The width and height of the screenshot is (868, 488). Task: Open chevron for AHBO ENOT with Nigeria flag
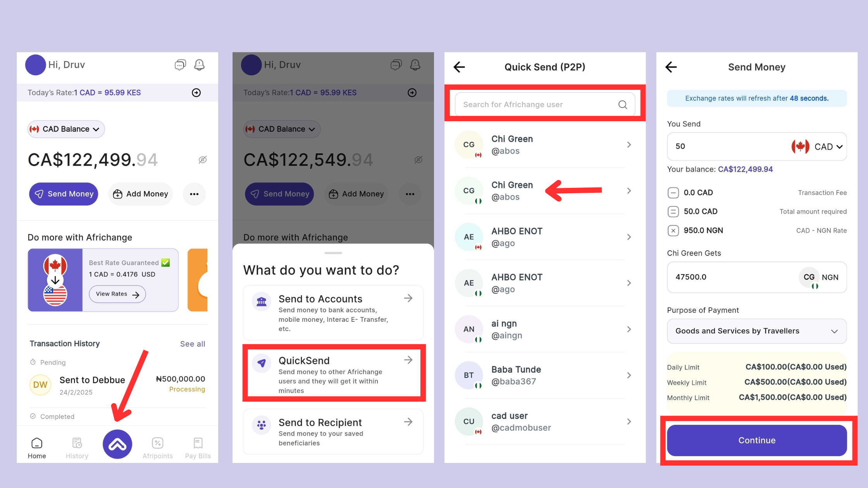coord(629,283)
